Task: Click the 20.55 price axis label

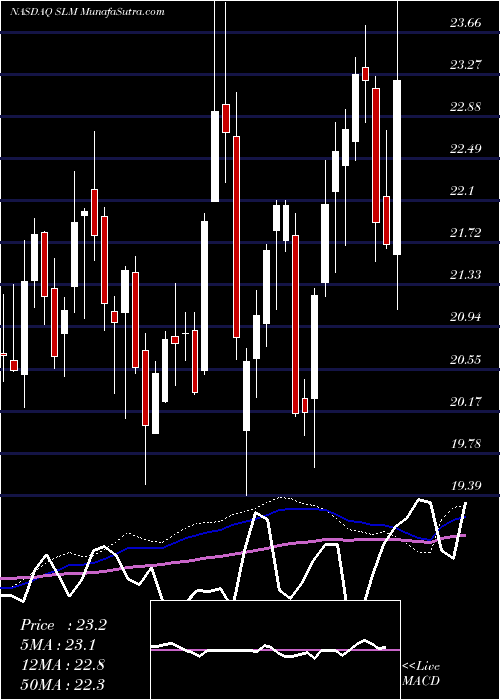Action: pyautogui.click(x=465, y=359)
